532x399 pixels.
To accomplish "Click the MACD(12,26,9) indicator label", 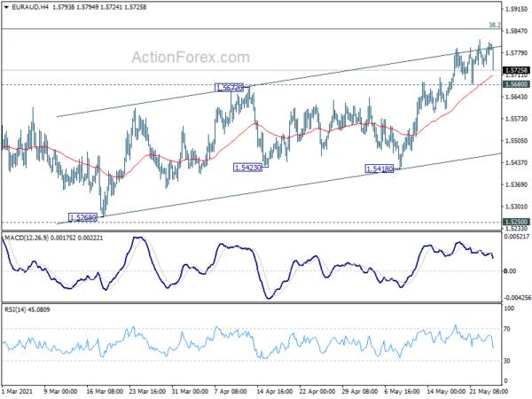I will click(x=24, y=238).
